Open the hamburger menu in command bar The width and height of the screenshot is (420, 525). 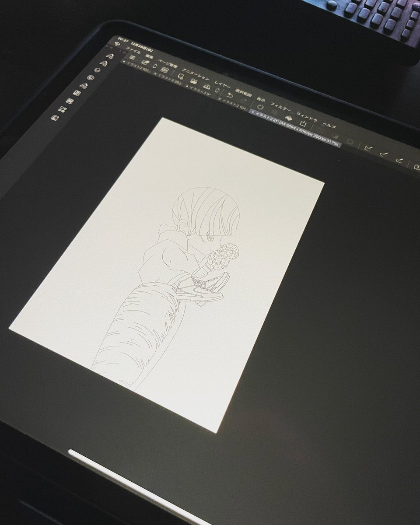tap(132, 58)
